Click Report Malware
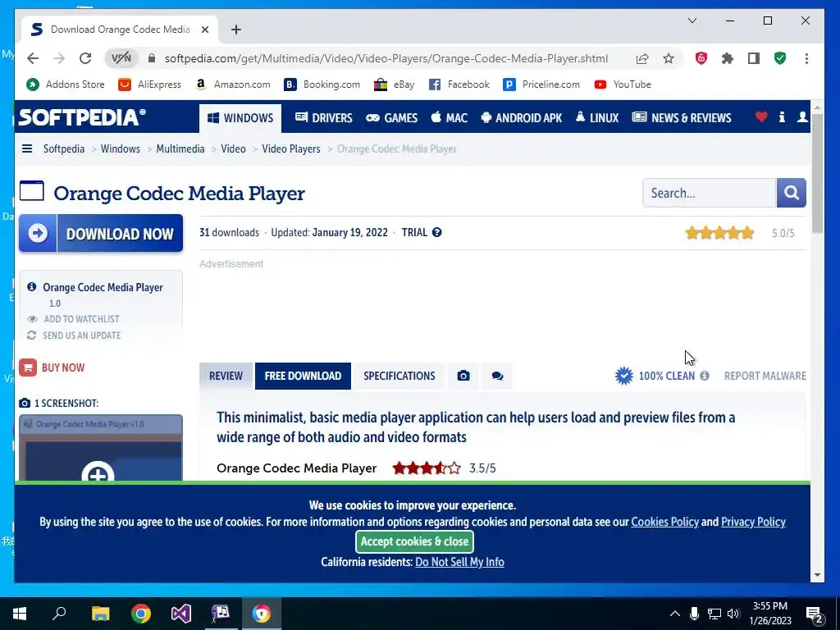Viewport: 840px width, 630px height. click(x=765, y=376)
